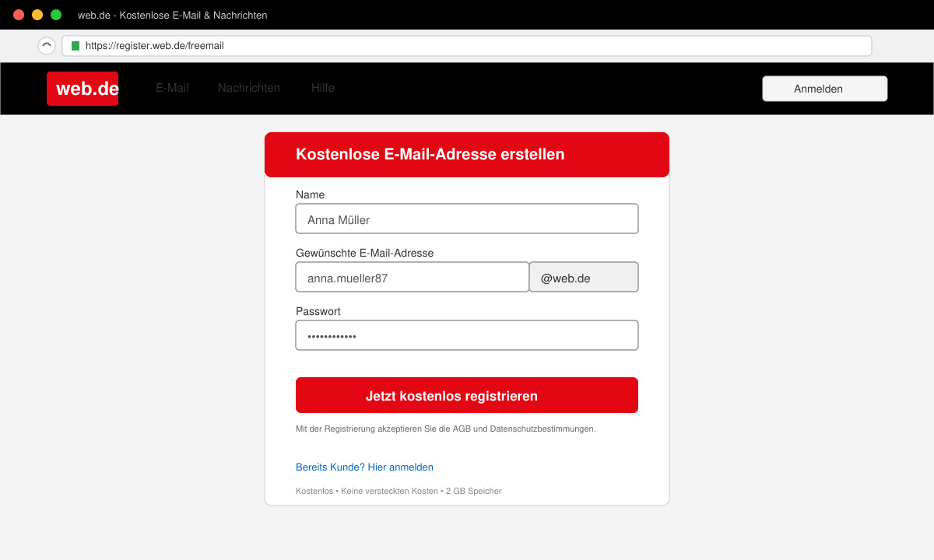The width and height of the screenshot is (934, 560).
Task: Click the green secure site indicator
Action: pyautogui.click(x=75, y=46)
